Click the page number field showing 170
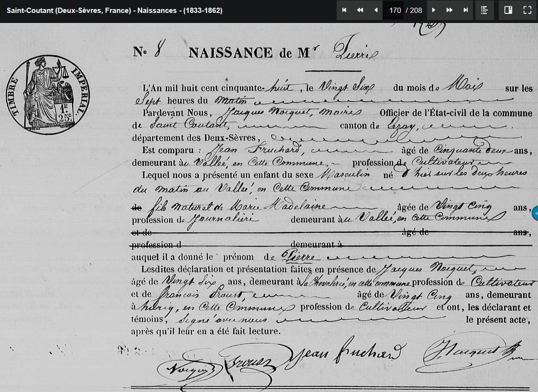 pyautogui.click(x=395, y=10)
